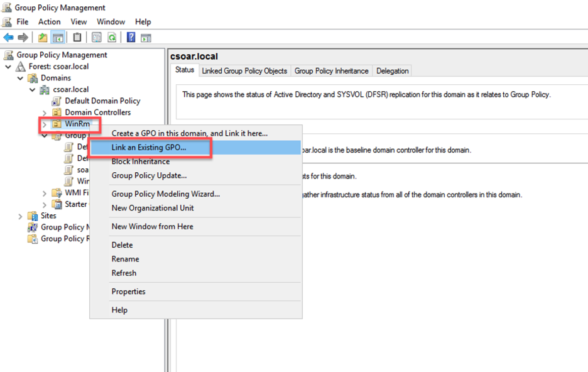The height and width of the screenshot is (372, 588).
Task: Click the Up One Level folder icon
Action: (x=43, y=36)
